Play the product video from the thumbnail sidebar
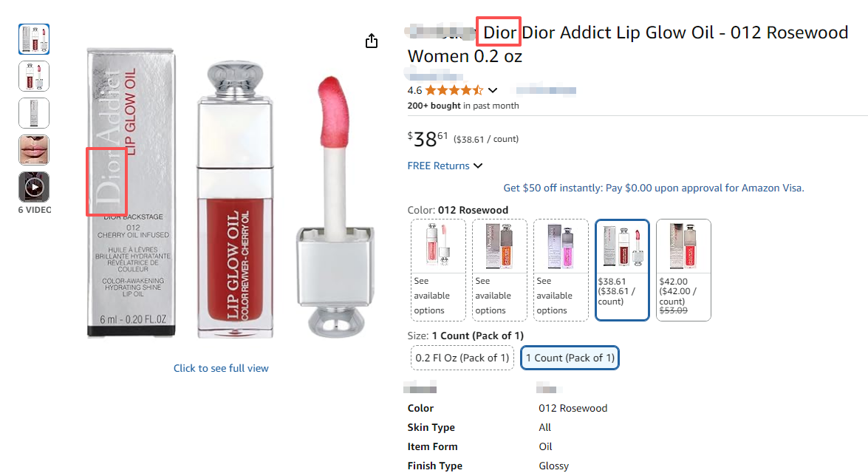The height and width of the screenshot is (473, 868). [33, 186]
